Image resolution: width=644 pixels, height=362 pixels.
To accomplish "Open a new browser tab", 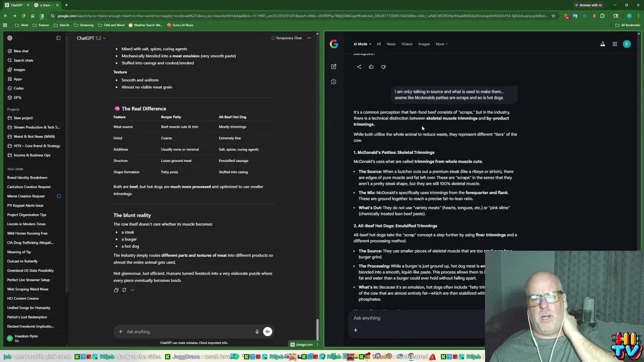I will point(66,5).
